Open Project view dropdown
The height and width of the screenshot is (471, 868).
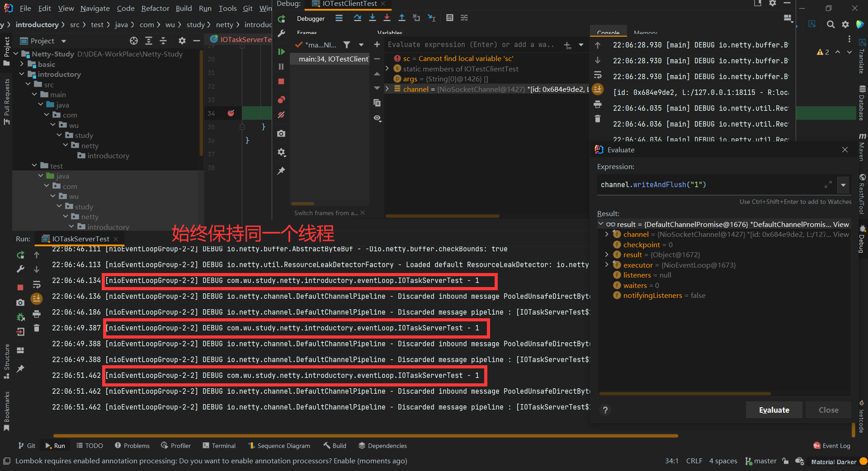point(63,41)
